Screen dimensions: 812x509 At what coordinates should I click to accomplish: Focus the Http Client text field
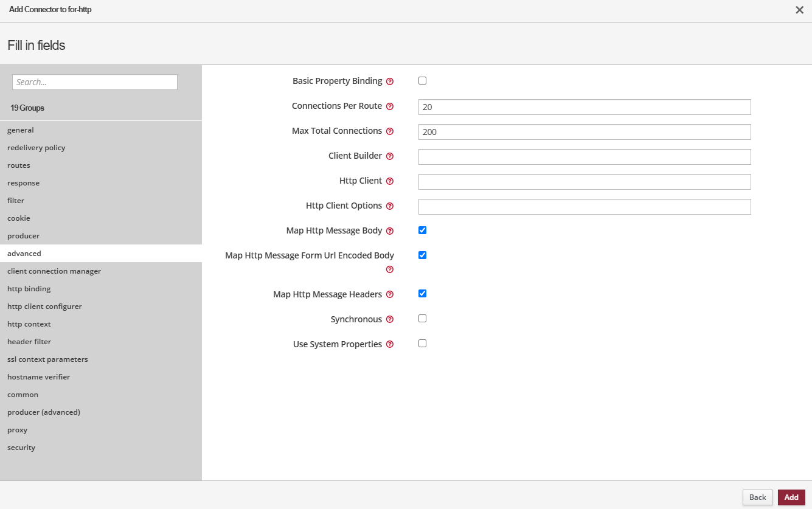(x=585, y=182)
